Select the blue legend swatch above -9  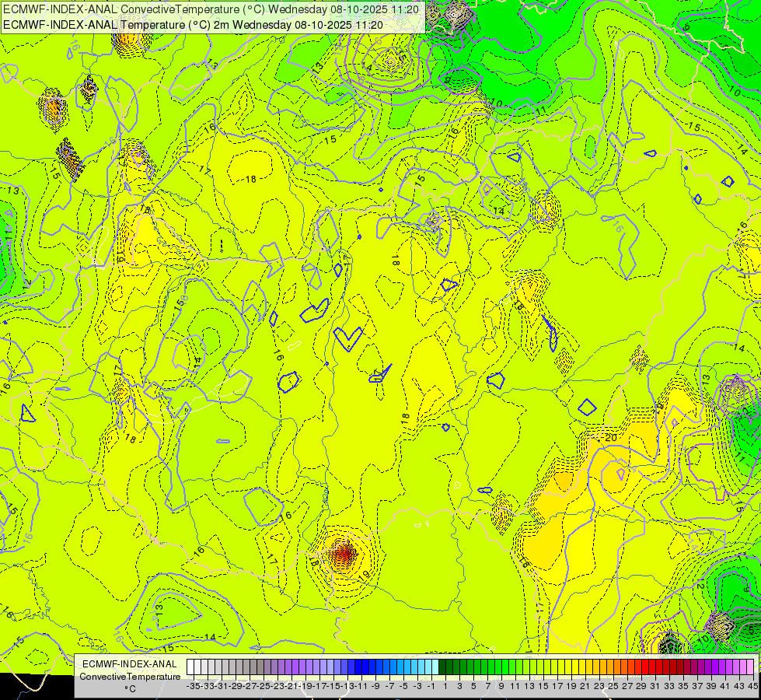372,667
